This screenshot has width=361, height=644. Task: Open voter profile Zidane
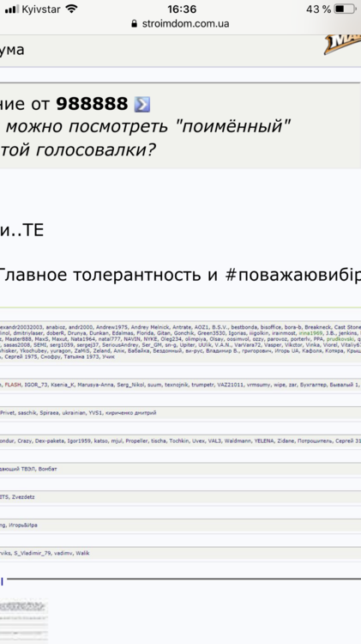286,440
